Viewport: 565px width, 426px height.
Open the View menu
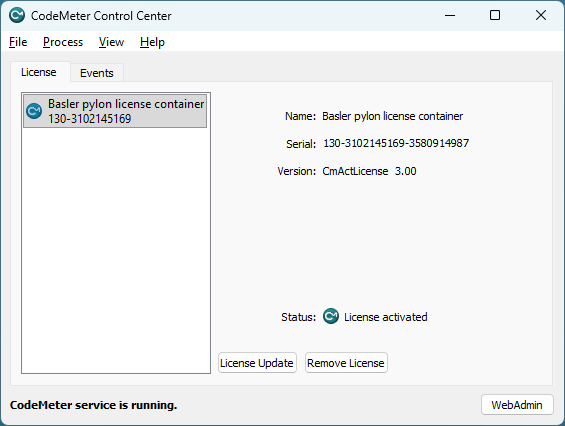(x=111, y=42)
